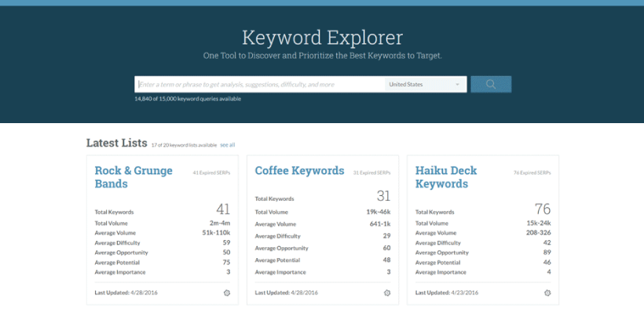Select Average Difficulty value 42 on Haiku Deck card
The height and width of the screenshot is (309, 644).
tap(547, 242)
